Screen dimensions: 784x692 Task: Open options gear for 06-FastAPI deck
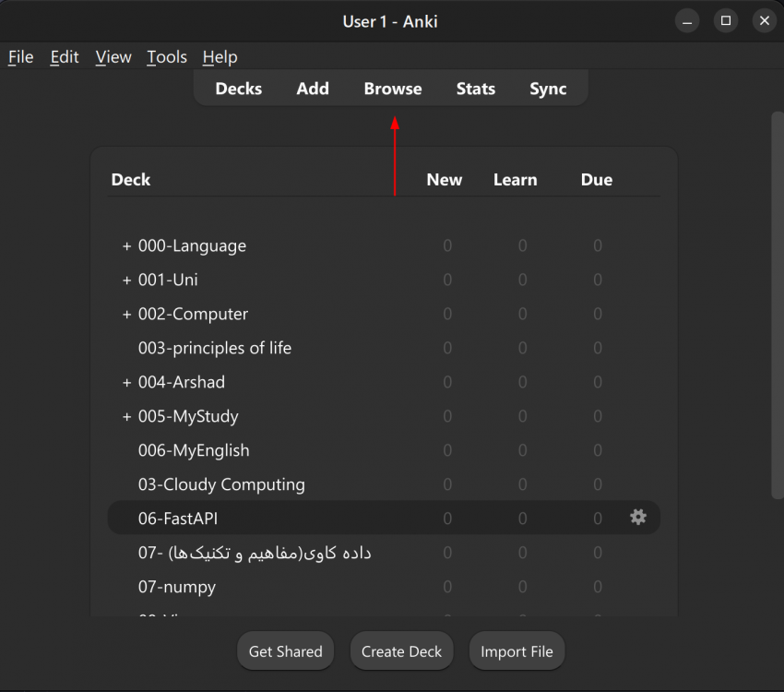[x=638, y=518]
